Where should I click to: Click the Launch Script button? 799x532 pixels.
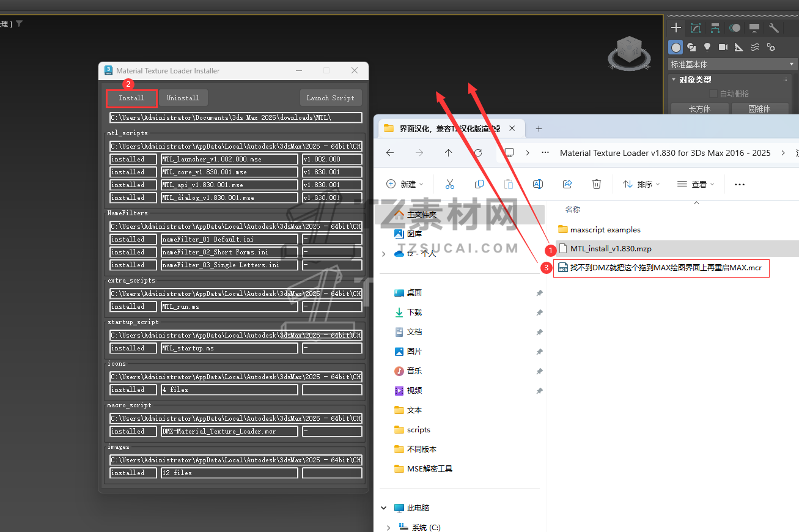coord(331,98)
